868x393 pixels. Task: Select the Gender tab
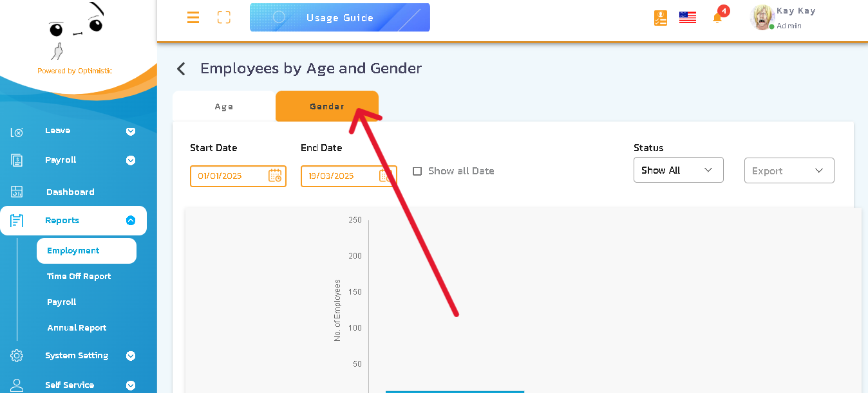point(326,107)
